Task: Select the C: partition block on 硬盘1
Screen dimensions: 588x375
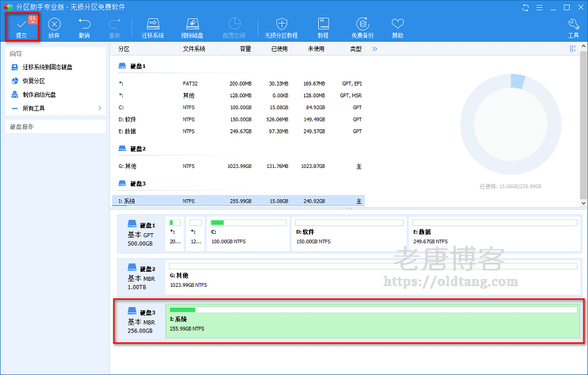Action: [248, 235]
